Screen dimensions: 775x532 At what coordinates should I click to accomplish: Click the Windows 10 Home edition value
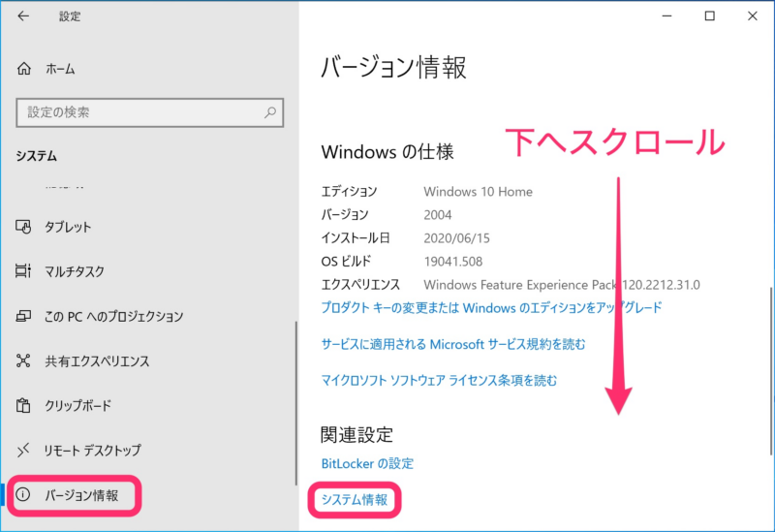pyautogui.click(x=478, y=192)
